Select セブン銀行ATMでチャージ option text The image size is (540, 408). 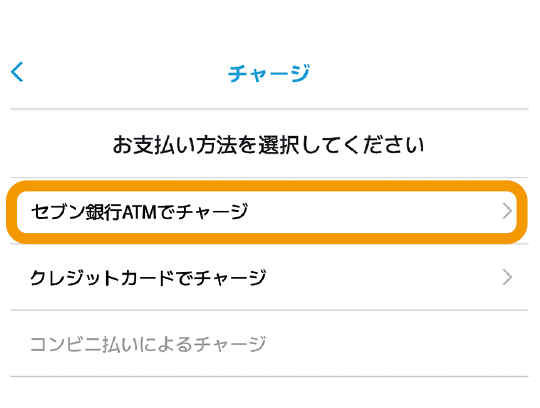(139, 211)
